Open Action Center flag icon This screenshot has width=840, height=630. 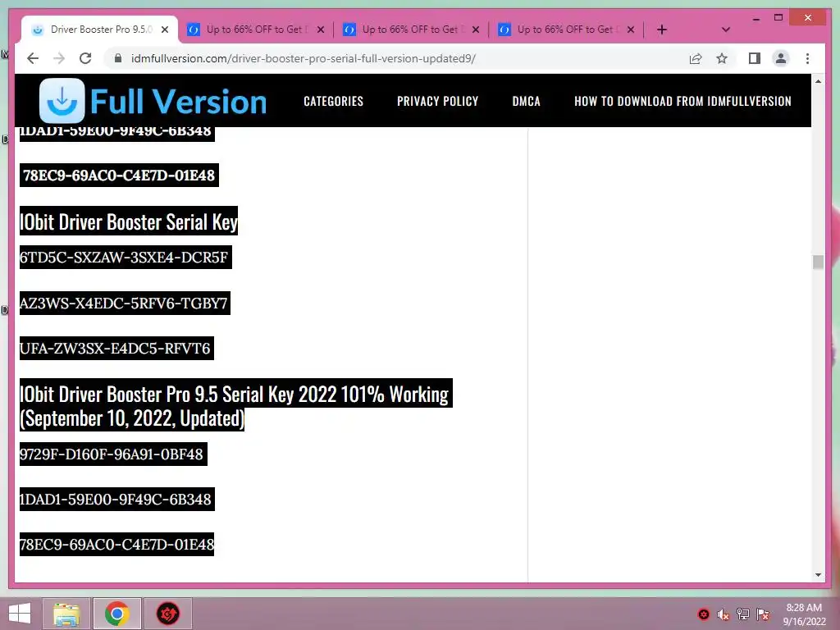click(763, 614)
